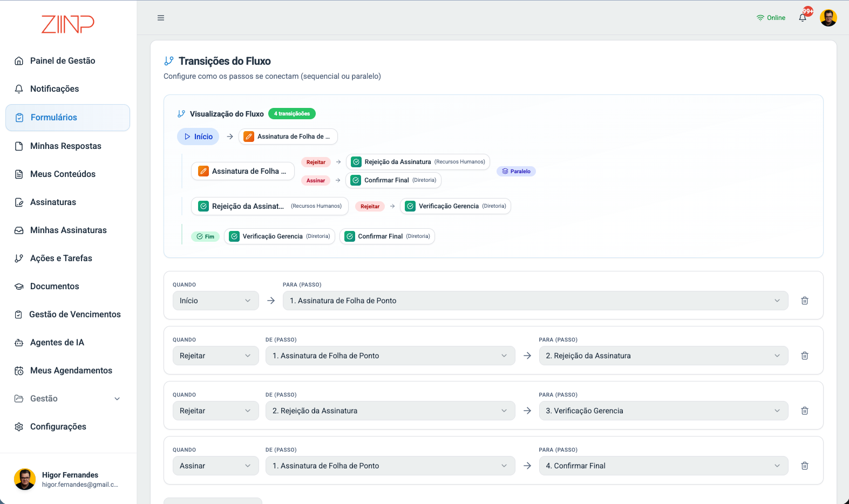Open the Início Quando dropdown

point(216,301)
